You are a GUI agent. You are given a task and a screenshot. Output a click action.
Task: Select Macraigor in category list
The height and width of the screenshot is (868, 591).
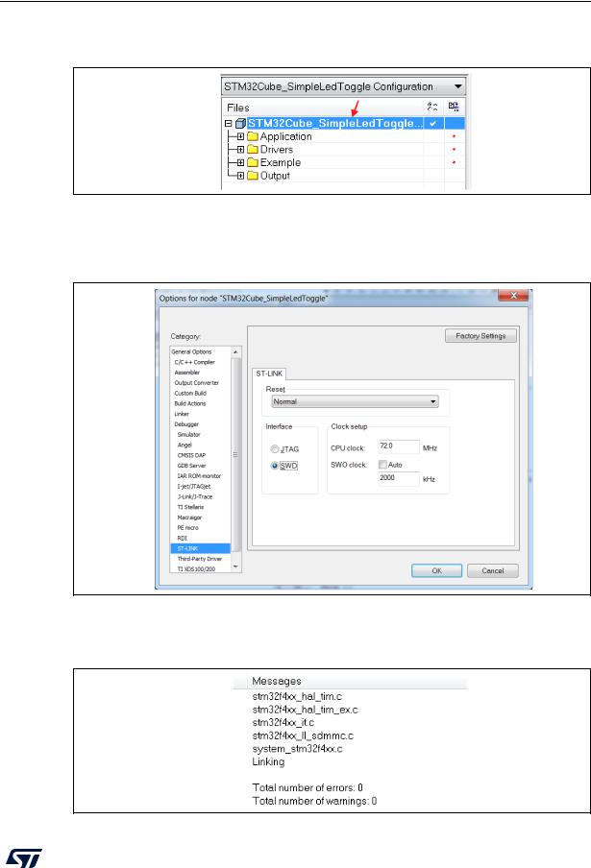pyautogui.click(x=189, y=518)
